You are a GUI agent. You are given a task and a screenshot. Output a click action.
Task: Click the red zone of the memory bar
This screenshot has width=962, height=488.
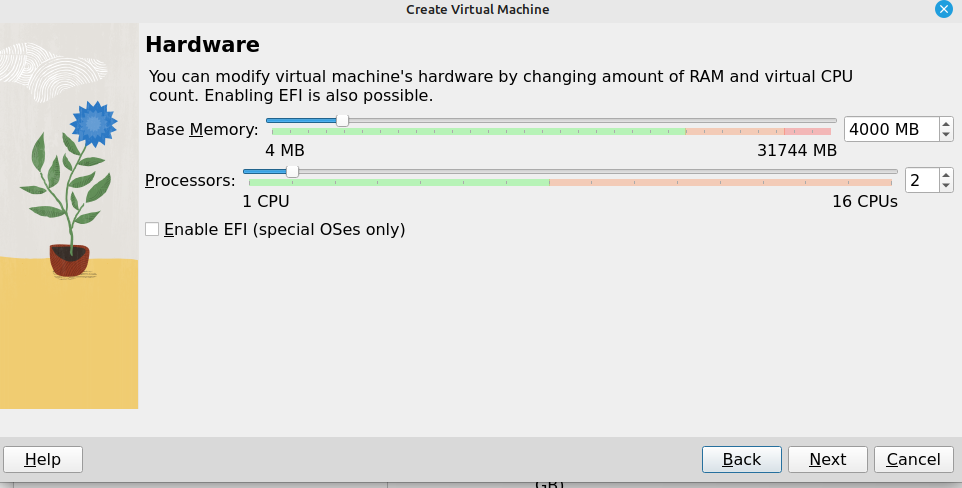pos(807,131)
